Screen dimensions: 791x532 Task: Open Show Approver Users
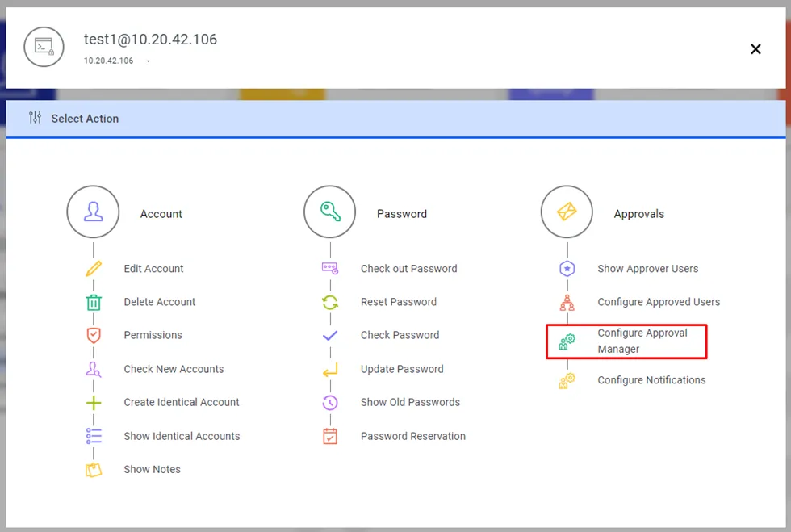[647, 269]
